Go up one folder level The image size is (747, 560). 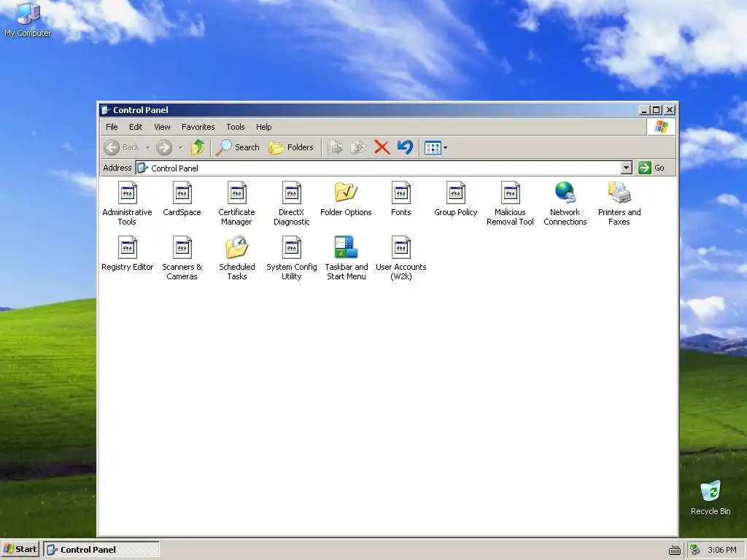[x=198, y=147]
